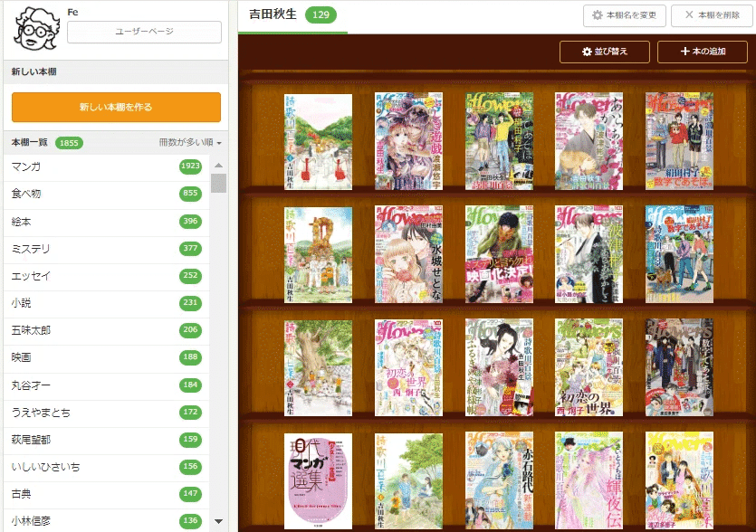
Task: Click the 本の追加 button
Action: (703, 52)
